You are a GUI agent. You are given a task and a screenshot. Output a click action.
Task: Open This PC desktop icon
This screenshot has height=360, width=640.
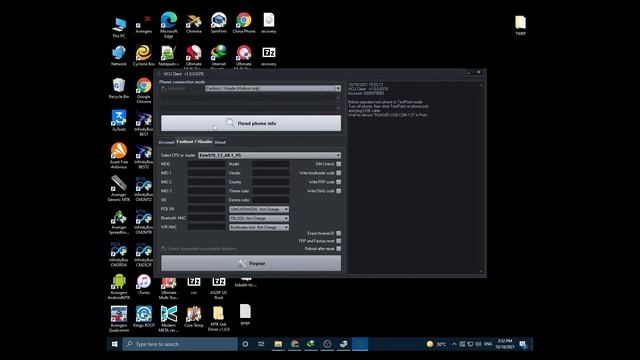pyautogui.click(x=119, y=27)
